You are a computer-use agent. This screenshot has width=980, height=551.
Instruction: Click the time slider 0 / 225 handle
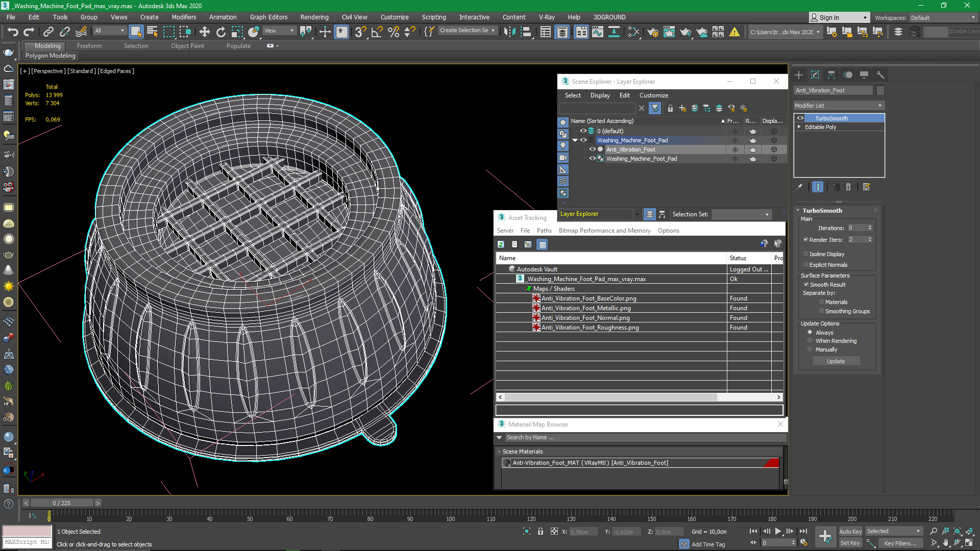[62, 503]
